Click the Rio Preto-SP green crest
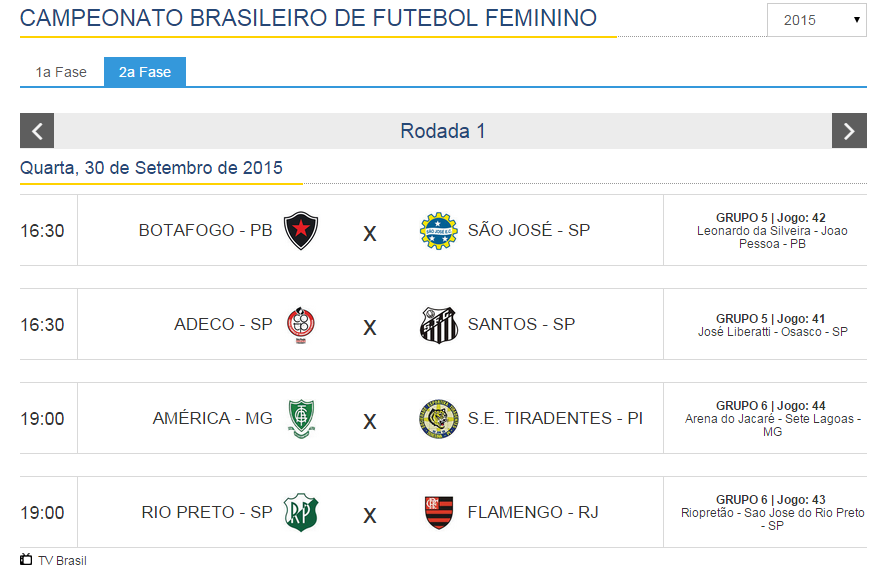888x574 pixels. [301, 513]
